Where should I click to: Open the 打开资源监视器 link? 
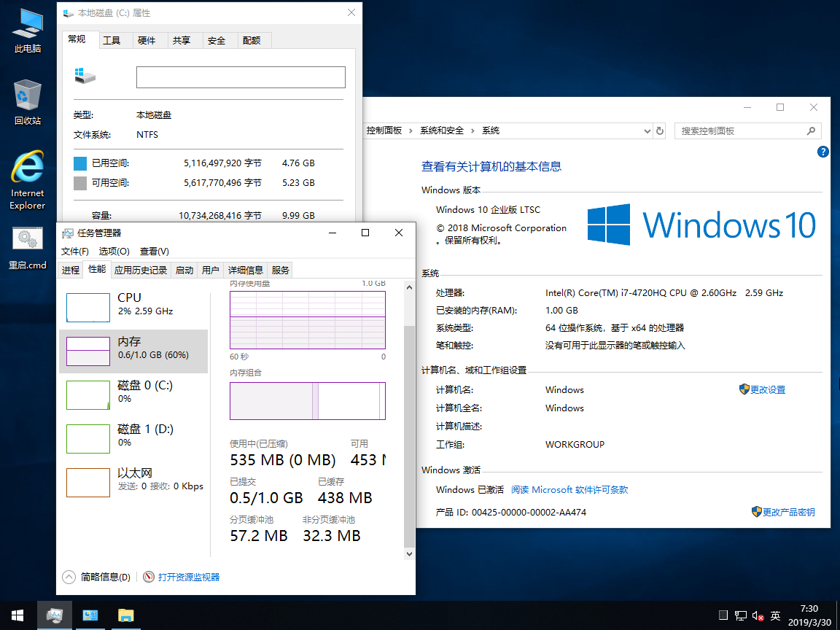pos(188,577)
